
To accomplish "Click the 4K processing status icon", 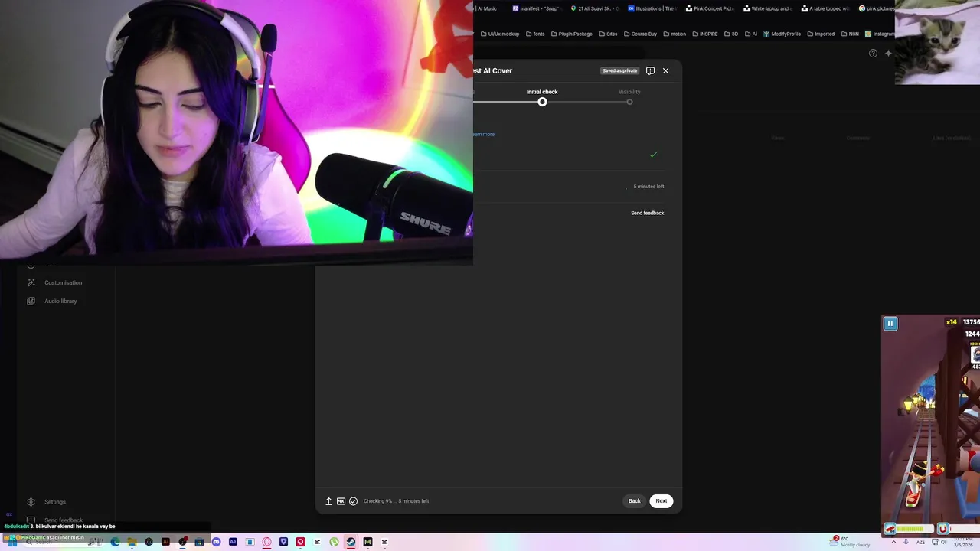I will 341,501.
